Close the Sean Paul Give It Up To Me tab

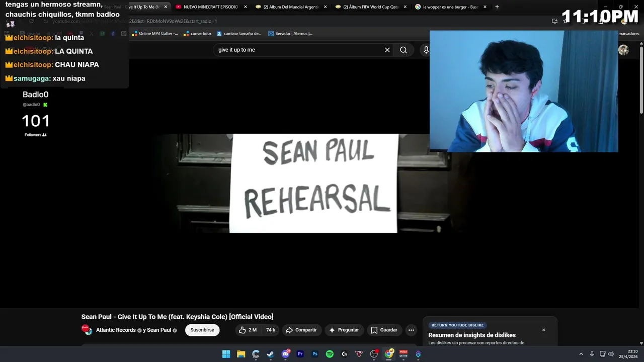[x=166, y=7]
